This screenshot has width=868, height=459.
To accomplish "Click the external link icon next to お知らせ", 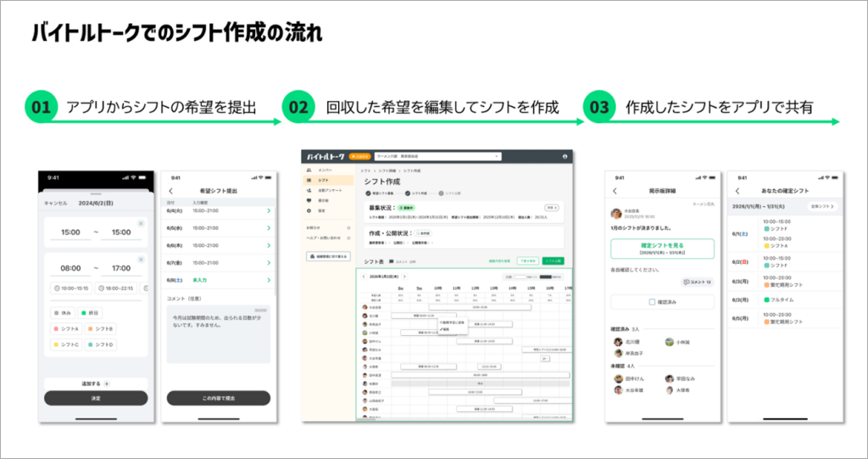I will (348, 228).
